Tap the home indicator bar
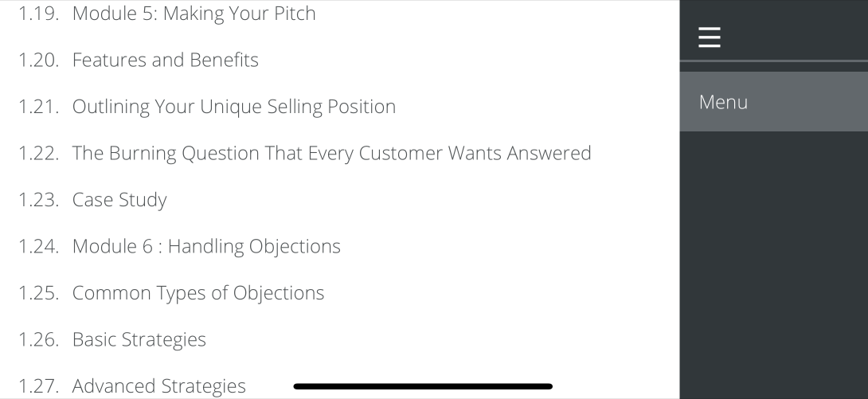Viewport: 868px width, 399px height. 422,386
